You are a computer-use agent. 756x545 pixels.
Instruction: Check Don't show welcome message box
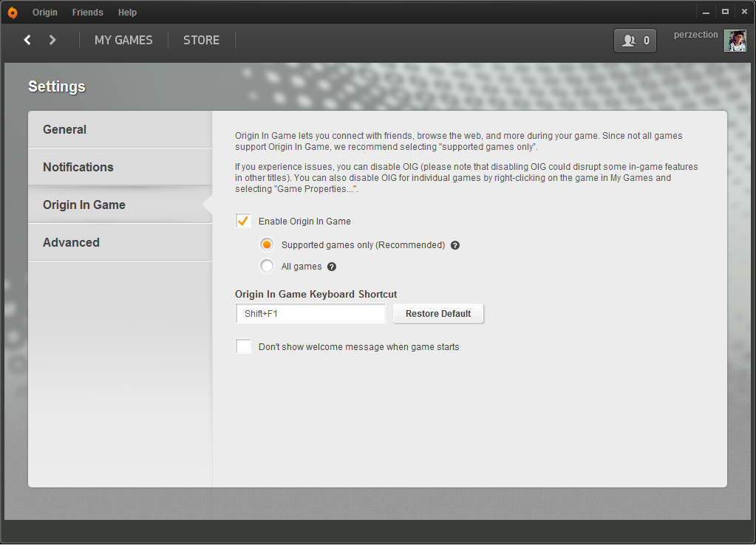pos(243,346)
